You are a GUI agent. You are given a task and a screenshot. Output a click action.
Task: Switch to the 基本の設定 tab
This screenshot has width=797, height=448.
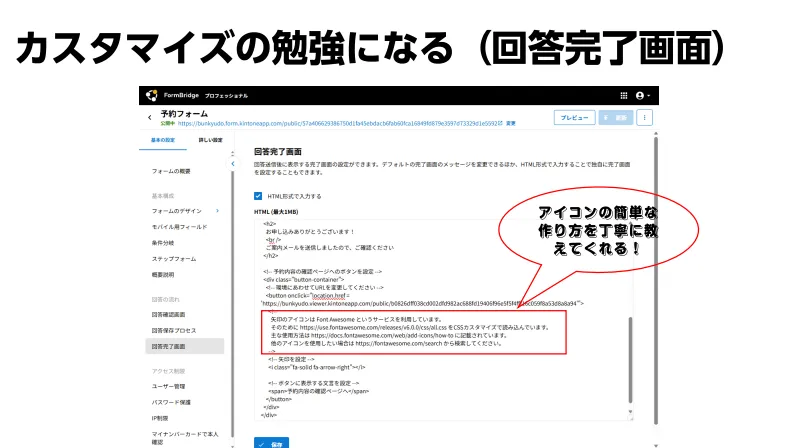click(x=163, y=140)
